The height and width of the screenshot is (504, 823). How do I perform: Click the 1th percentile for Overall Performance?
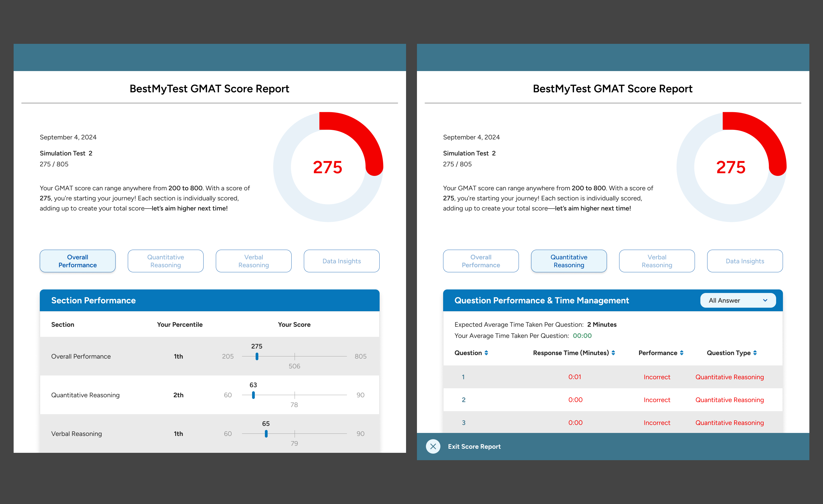[178, 356]
